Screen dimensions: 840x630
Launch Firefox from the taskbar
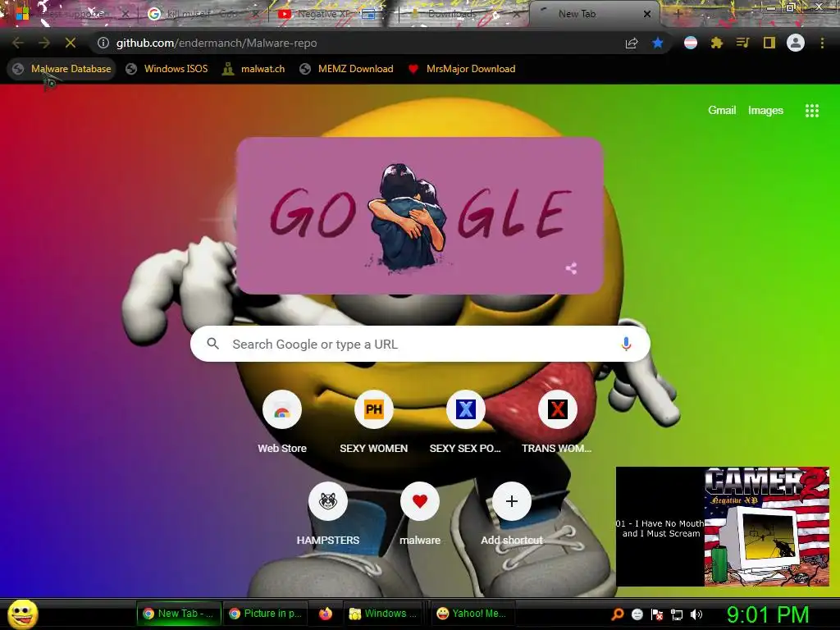tap(325, 614)
